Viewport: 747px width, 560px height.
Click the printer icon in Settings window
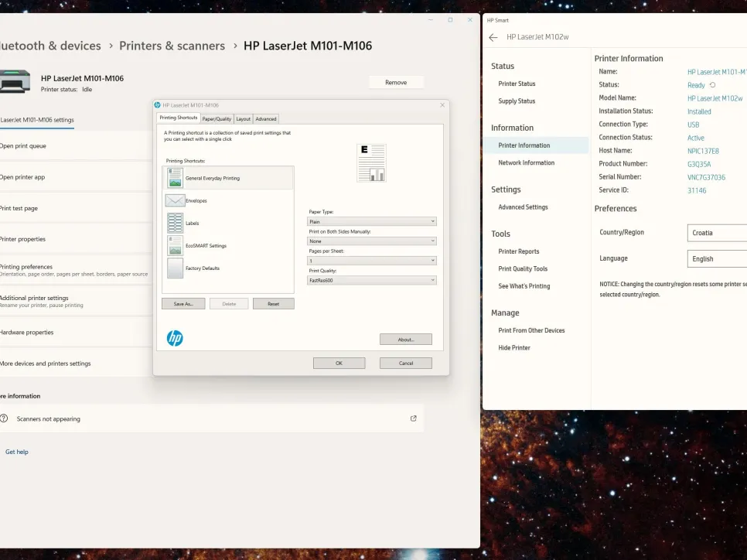(x=15, y=81)
